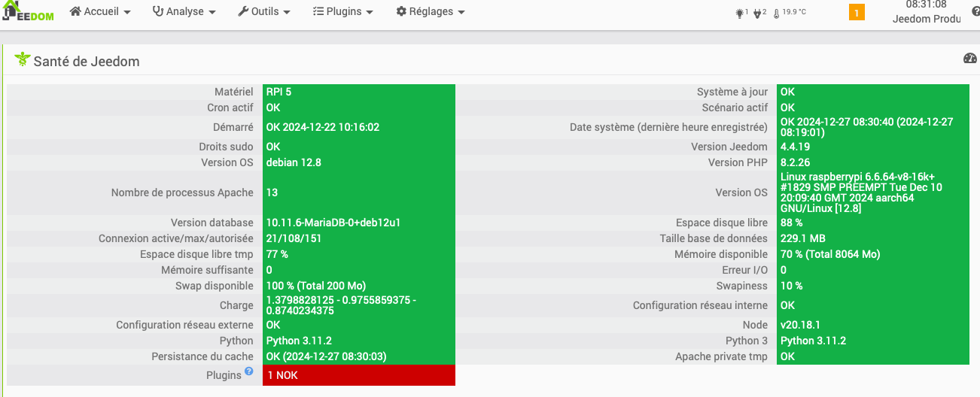Click the thermometer 19.9 °C indicator
Screen dimensions: 980x397
pos(790,13)
